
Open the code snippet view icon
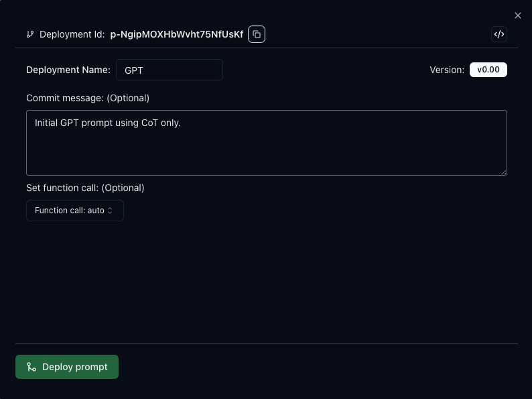point(499,34)
